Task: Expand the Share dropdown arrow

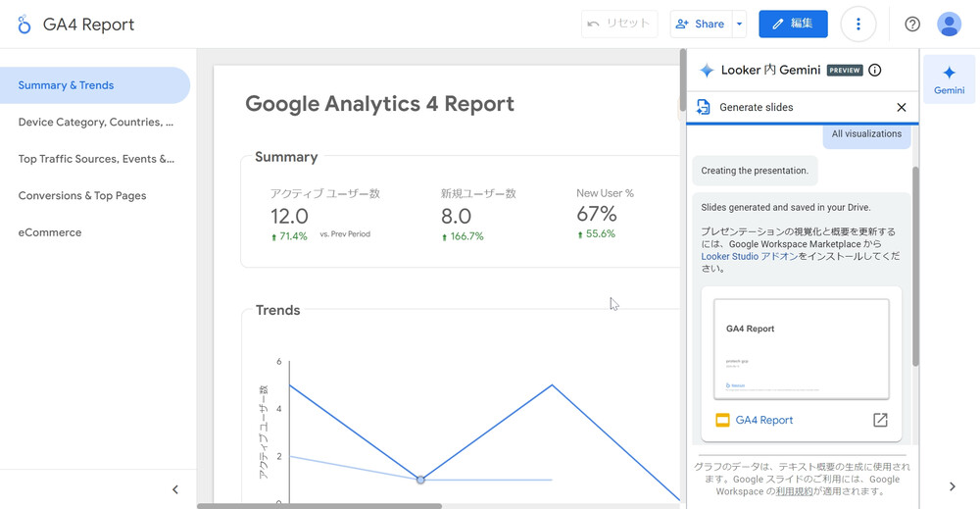Action: (740, 25)
